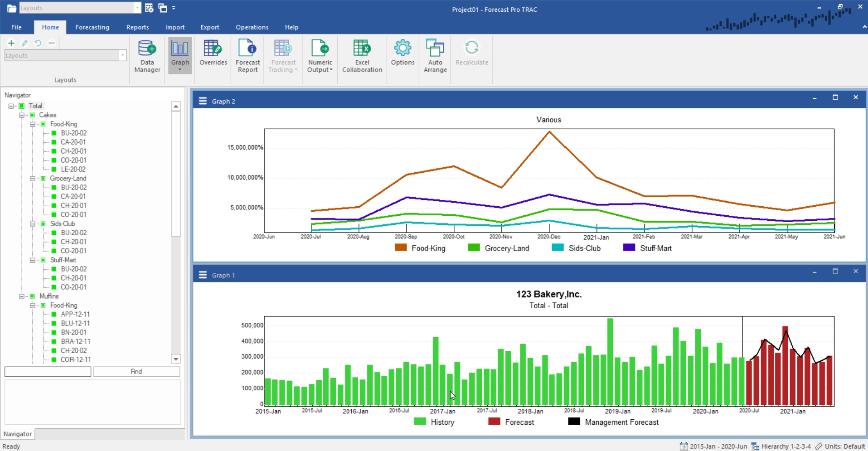868x451 pixels.
Task: Click the Food-King orange legend swatch
Action: (401, 247)
